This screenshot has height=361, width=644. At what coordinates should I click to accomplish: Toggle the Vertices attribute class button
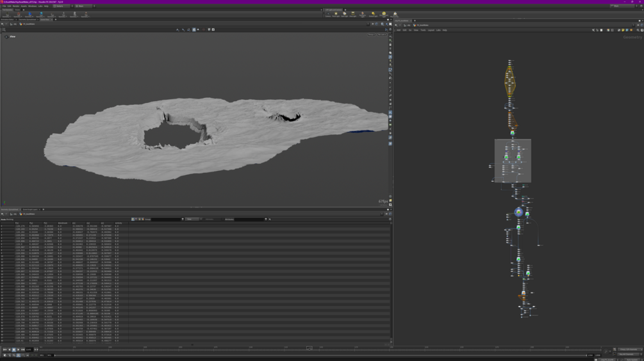coord(136,219)
